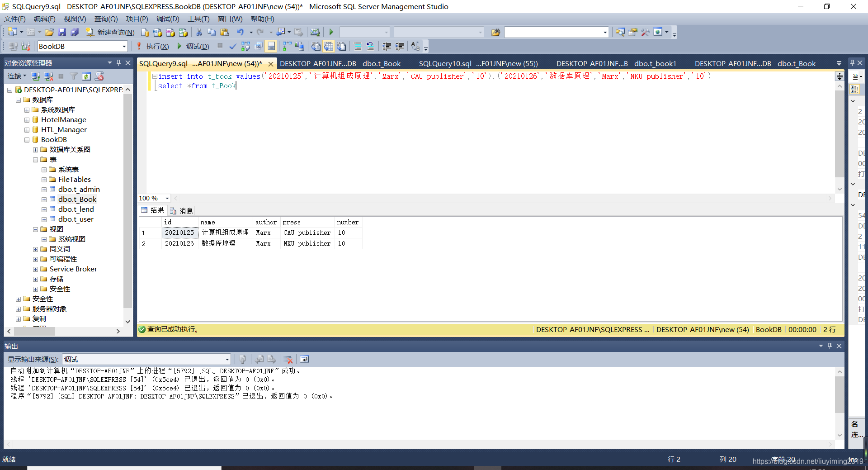Expand the dbo.t_user table node
This screenshot has width=868, height=470.
pyautogui.click(x=44, y=219)
